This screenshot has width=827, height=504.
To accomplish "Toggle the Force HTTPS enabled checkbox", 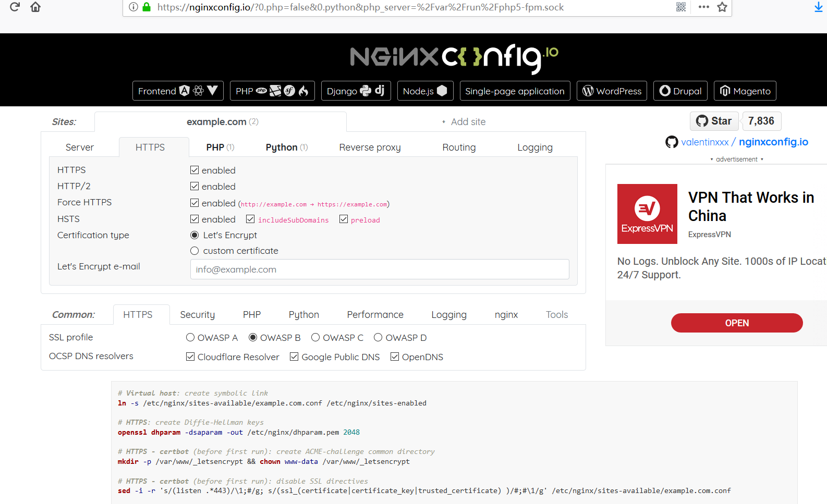I will [194, 203].
